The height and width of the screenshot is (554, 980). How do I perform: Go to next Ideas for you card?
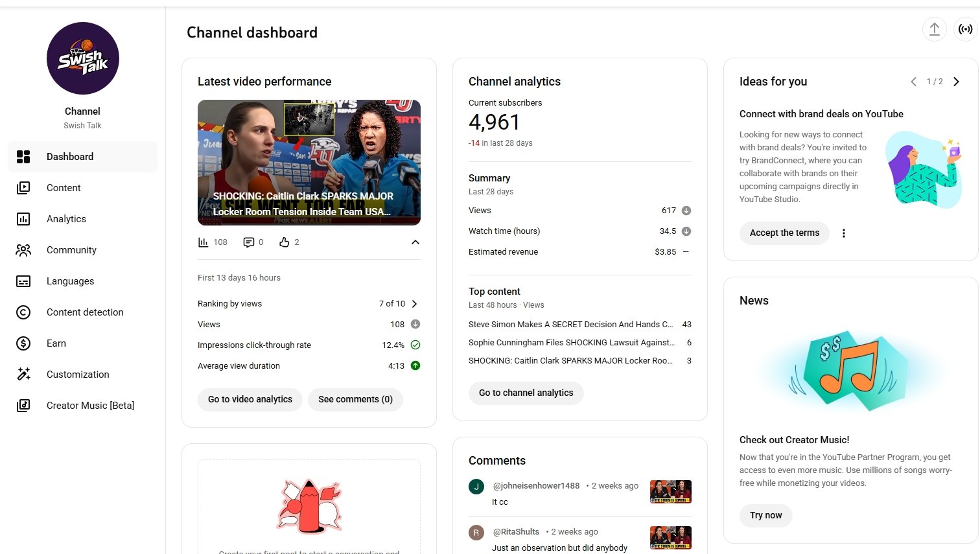pos(956,82)
